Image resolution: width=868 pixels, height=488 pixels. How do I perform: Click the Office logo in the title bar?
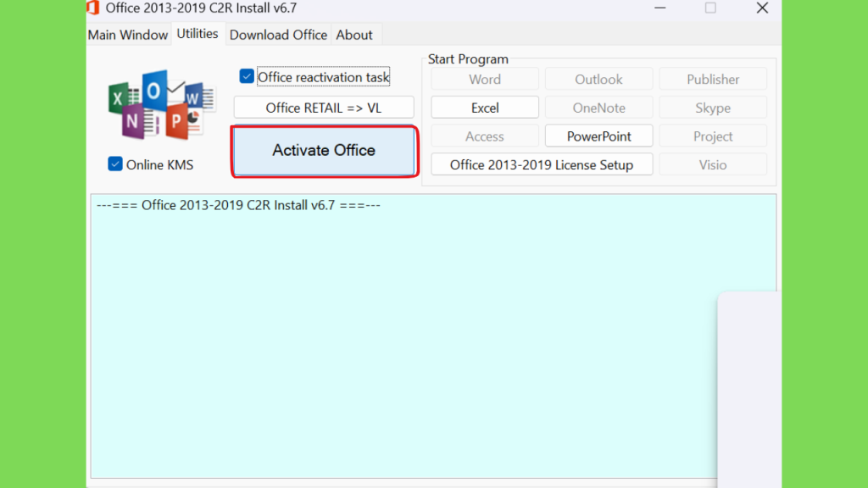(93, 8)
